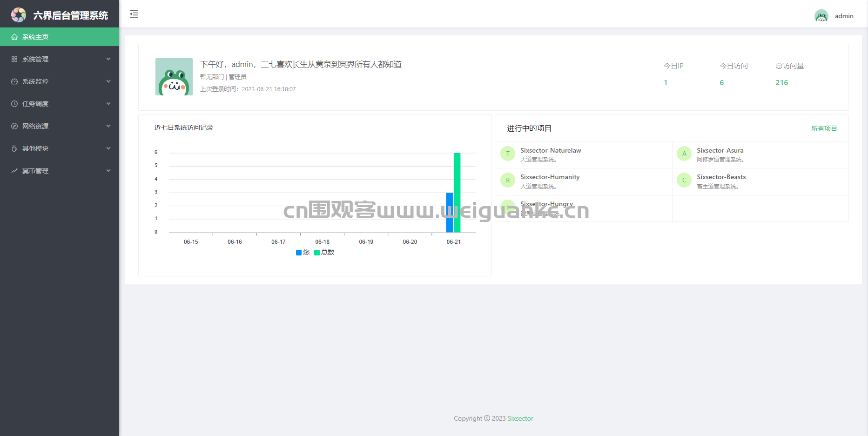Click the 总访问量 label
Image resolution: width=868 pixels, height=436 pixels.
tap(790, 66)
